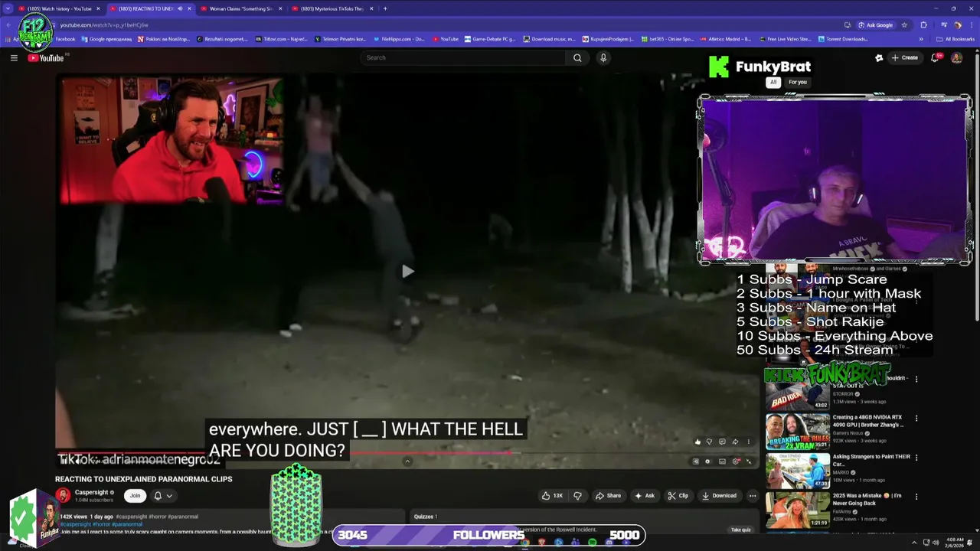
Task: Open the 2025 Was a Mistake thumbnail
Action: pyautogui.click(x=798, y=510)
